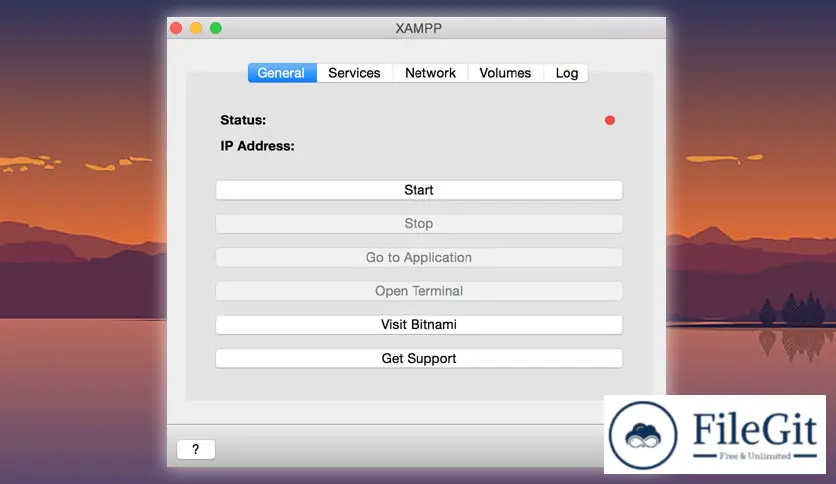Open help with the question mark button
836x484 pixels.
[x=196, y=449]
